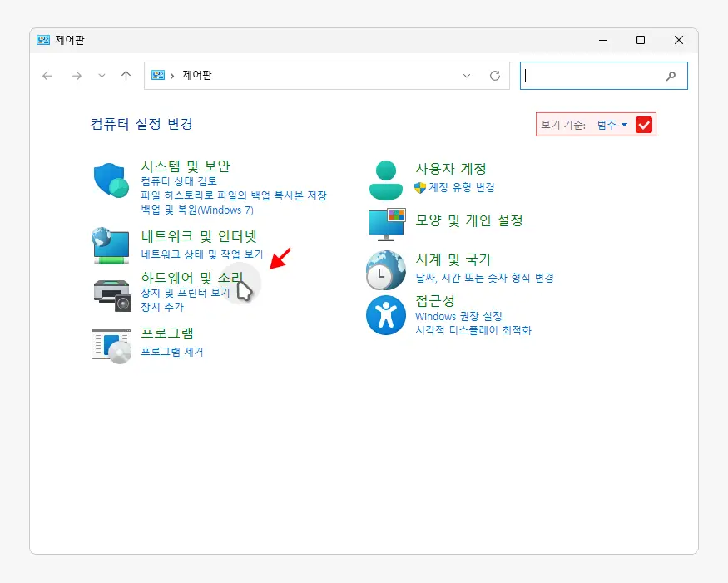Go up one level with up arrow
This screenshot has height=583, width=728.
pos(126,76)
